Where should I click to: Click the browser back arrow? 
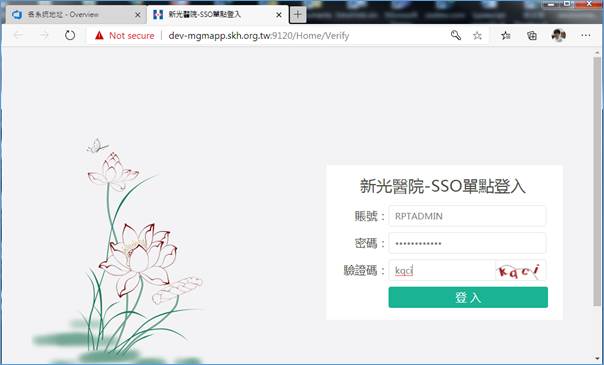(x=18, y=35)
